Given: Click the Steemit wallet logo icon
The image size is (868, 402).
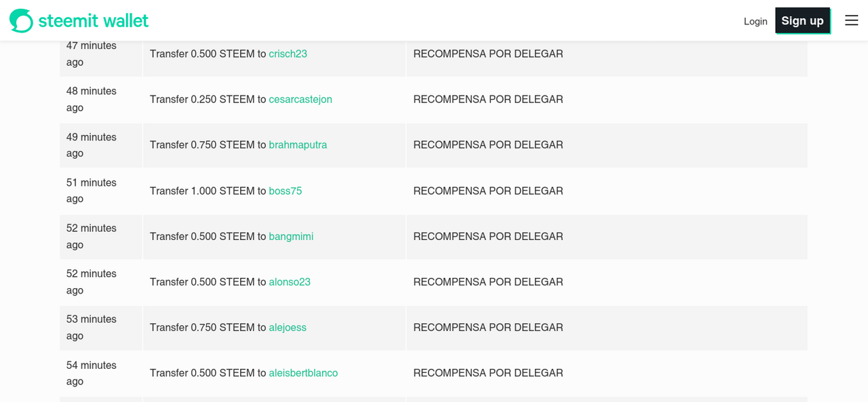Looking at the screenshot, I should pyautogui.click(x=21, y=21).
